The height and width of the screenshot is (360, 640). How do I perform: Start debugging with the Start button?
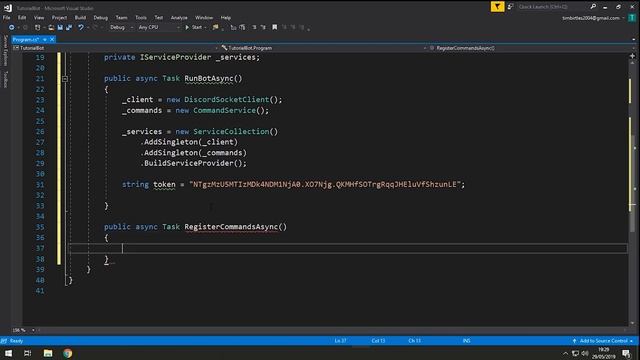click(194, 27)
